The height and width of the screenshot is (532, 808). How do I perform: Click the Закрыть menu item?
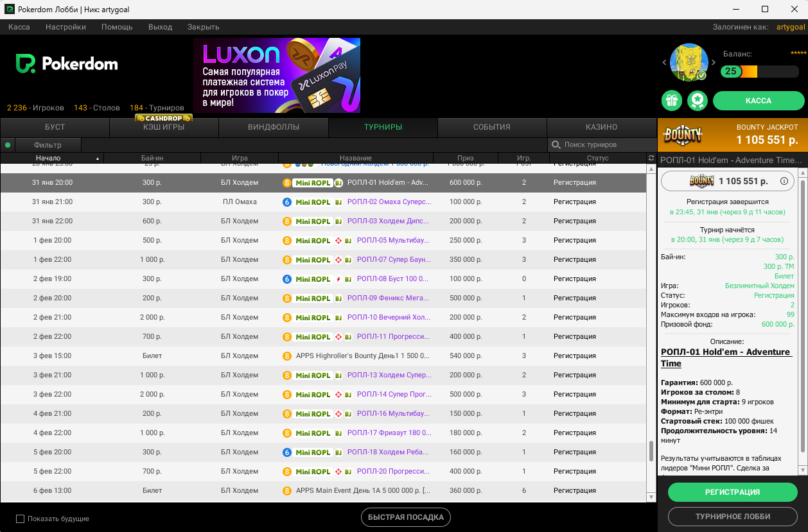[x=204, y=27]
